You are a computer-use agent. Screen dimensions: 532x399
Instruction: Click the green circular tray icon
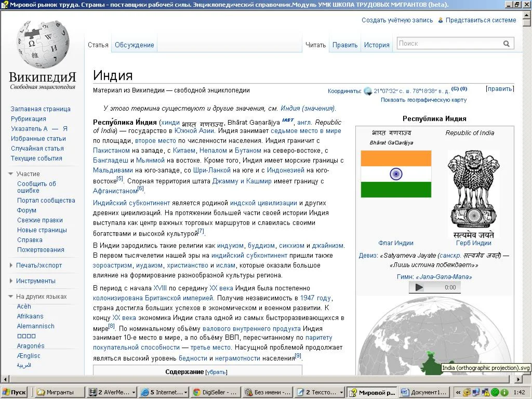(x=495, y=393)
